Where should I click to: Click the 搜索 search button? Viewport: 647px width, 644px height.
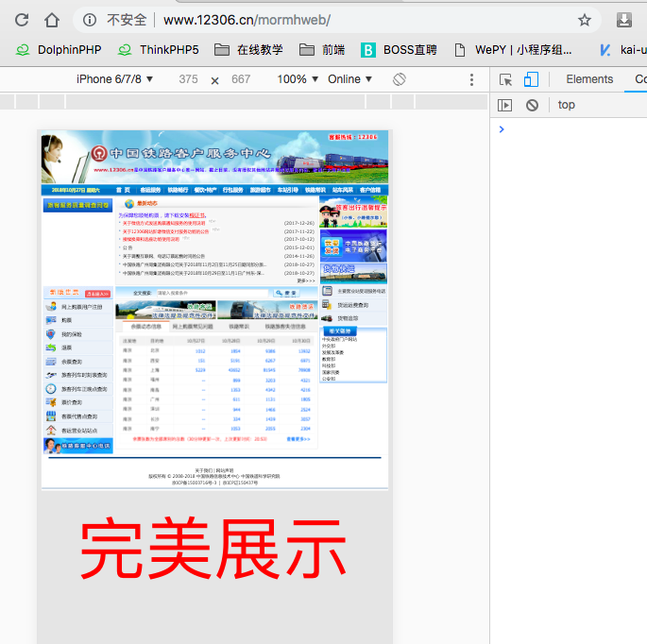click(286, 293)
